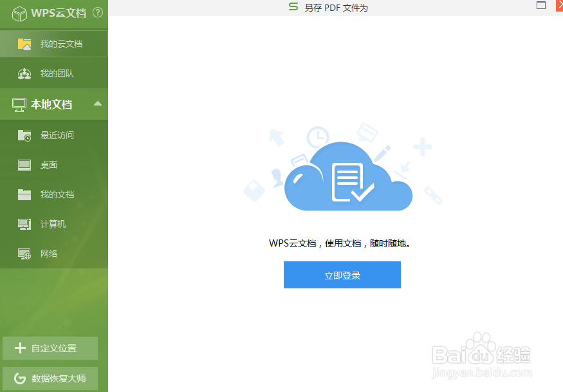
Task: Click the computer icon beside 计算机
Action: (x=24, y=224)
